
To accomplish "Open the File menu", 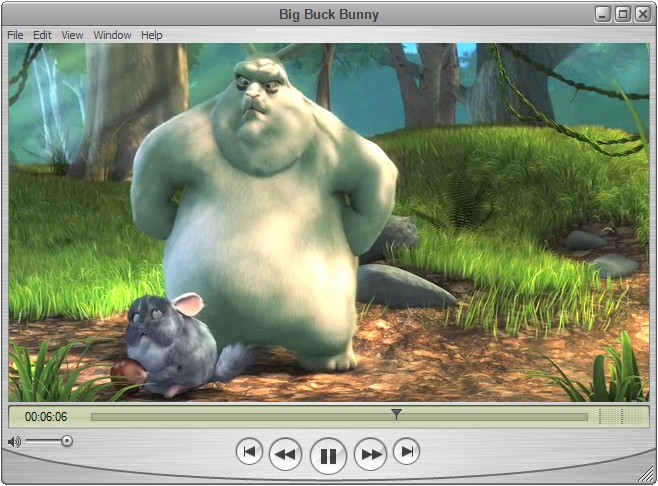I will click(15, 35).
